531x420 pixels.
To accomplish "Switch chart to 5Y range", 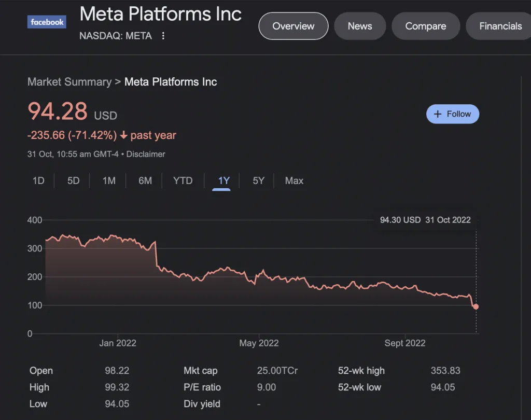I will [258, 181].
